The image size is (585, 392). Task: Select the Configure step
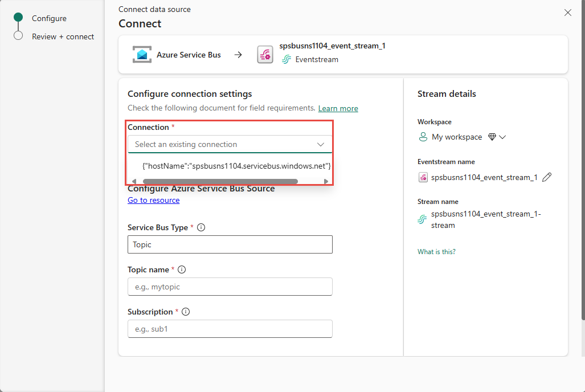(x=49, y=18)
